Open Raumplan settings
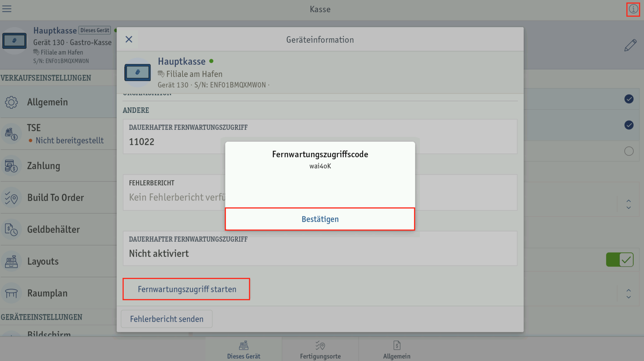The width and height of the screenshot is (644, 361). coord(59,293)
